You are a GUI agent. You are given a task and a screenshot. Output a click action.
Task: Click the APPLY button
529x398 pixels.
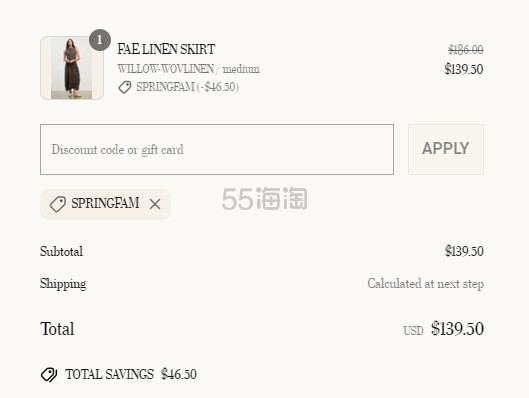[x=446, y=149]
